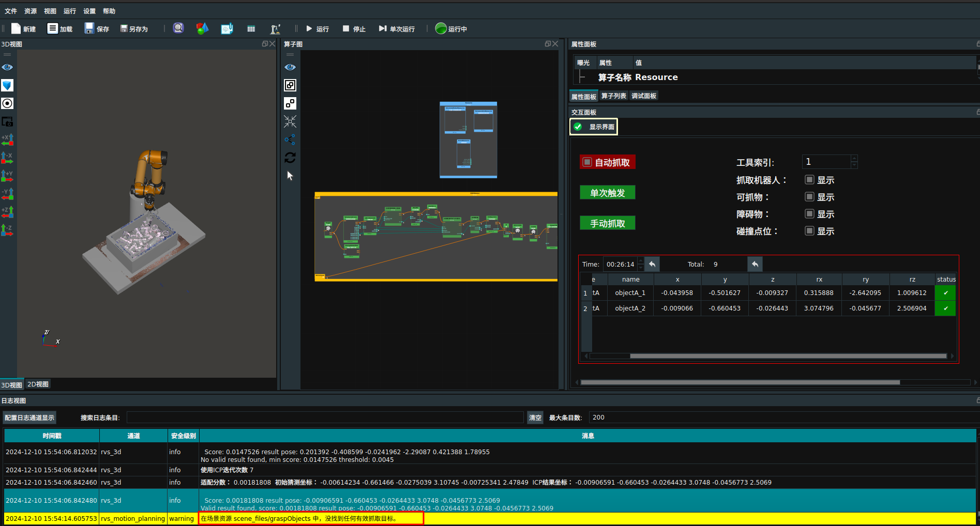Click the 保存 save toolbar icon
Viewport: 980px width, 526px height.
click(89, 28)
